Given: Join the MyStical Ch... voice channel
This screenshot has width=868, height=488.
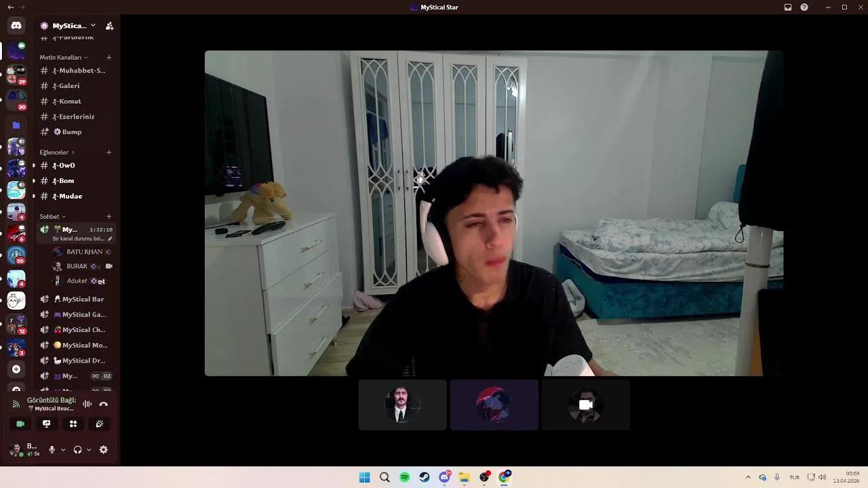Looking at the screenshot, I should [x=76, y=330].
